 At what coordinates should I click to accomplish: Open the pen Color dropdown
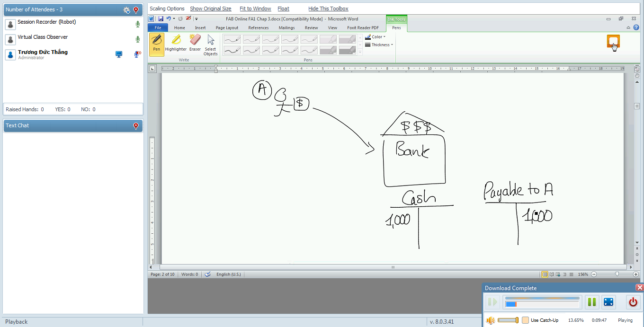[377, 37]
